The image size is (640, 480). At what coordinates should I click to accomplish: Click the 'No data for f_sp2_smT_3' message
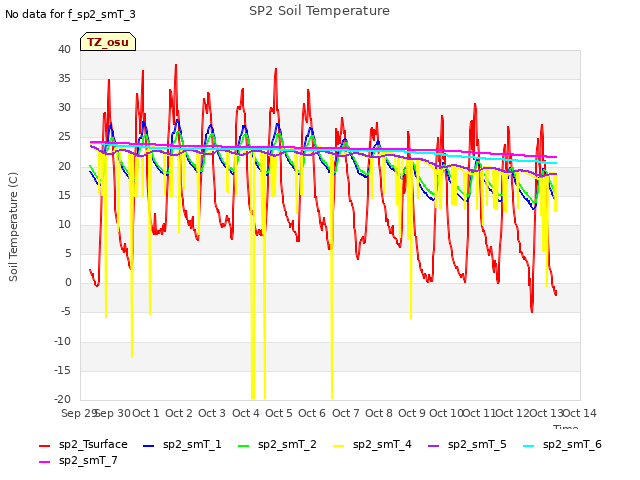pyautogui.click(x=70, y=14)
